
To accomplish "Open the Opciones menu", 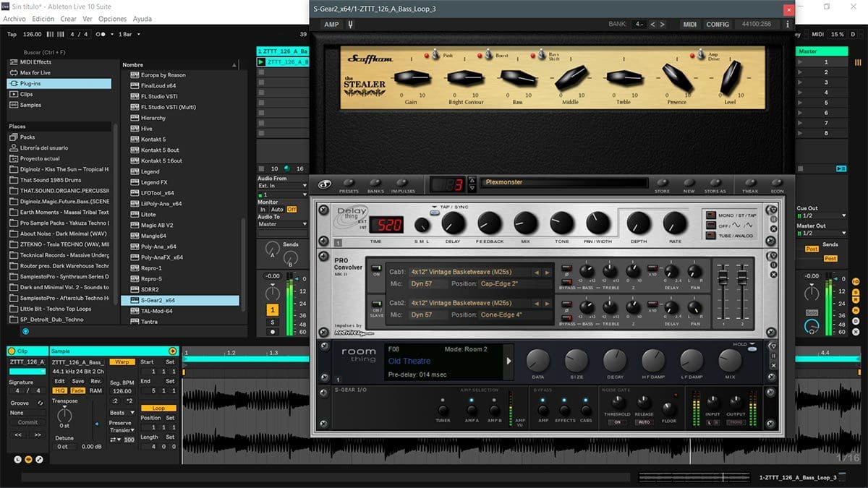I will (x=113, y=19).
